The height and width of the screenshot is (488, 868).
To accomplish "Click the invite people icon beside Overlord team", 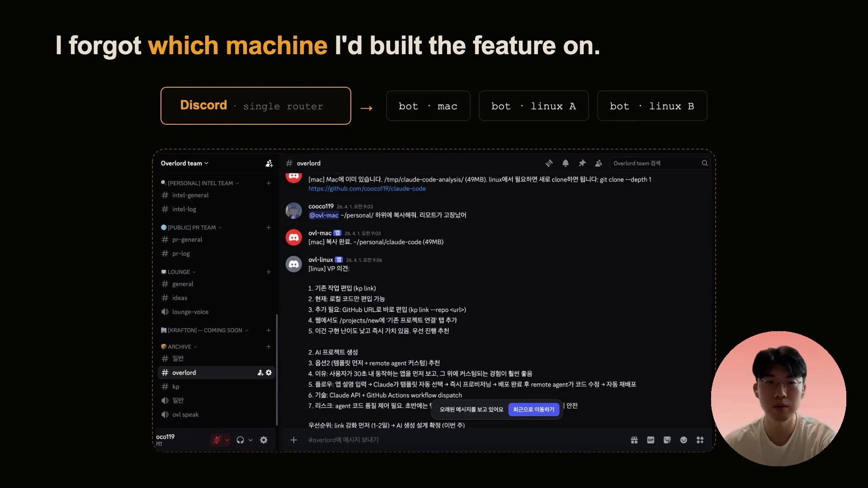I will [269, 164].
